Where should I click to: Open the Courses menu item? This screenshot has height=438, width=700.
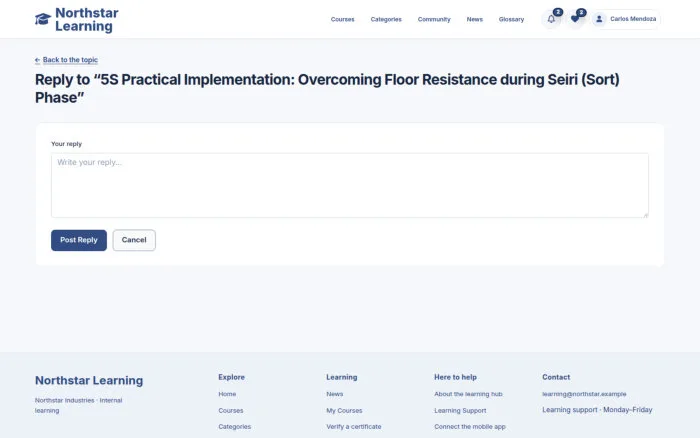point(342,19)
